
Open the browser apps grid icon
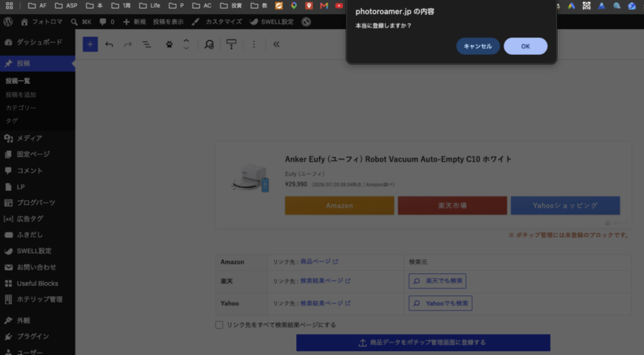pyautogui.click(x=9, y=5)
